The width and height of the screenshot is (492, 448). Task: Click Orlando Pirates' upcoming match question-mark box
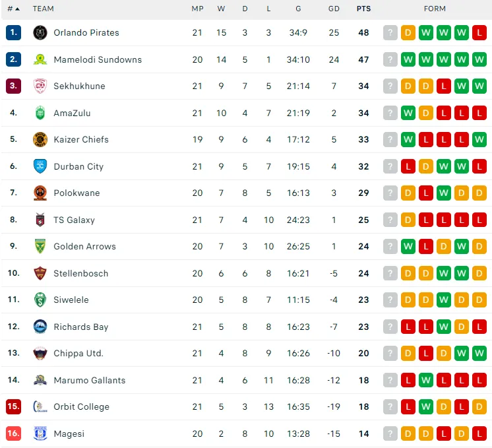(x=390, y=32)
